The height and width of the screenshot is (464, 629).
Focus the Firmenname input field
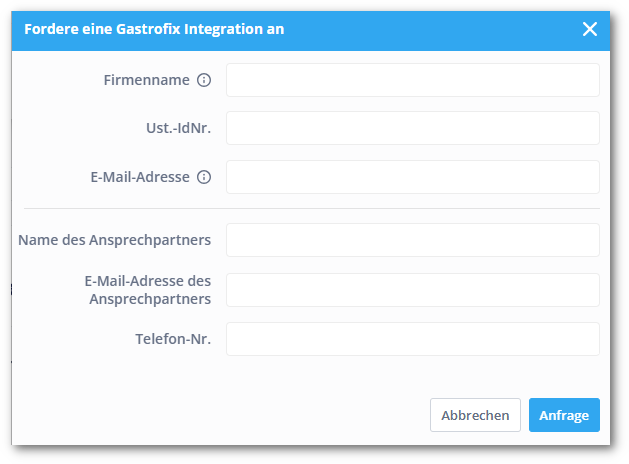coord(412,80)
